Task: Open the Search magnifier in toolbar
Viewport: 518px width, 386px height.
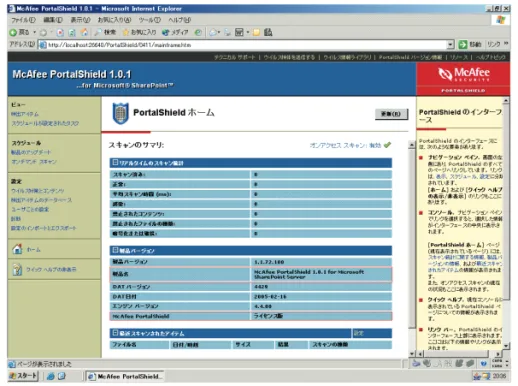Action: point(98,32)
